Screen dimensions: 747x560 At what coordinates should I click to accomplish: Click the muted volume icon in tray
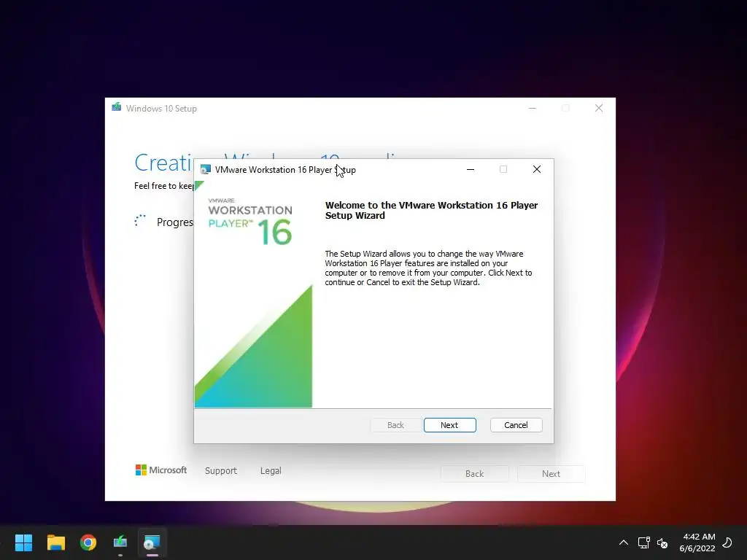[662, 542]
